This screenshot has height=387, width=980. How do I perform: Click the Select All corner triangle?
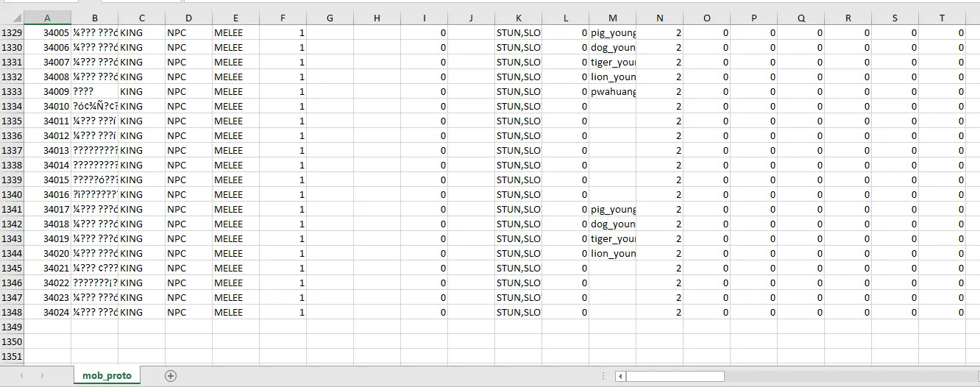tap(17, 18)
